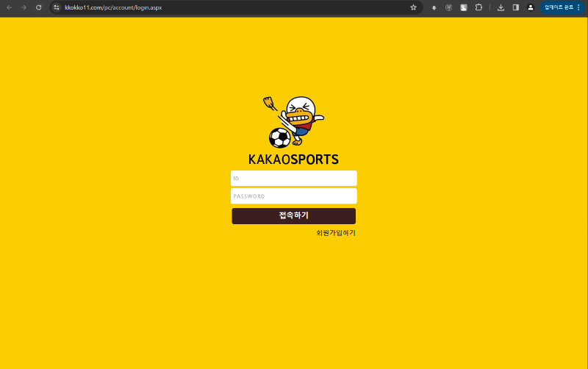This screenshot has height=369, width=588.
Task: Focus the ID input field
Action: click(x=293, y=179)
